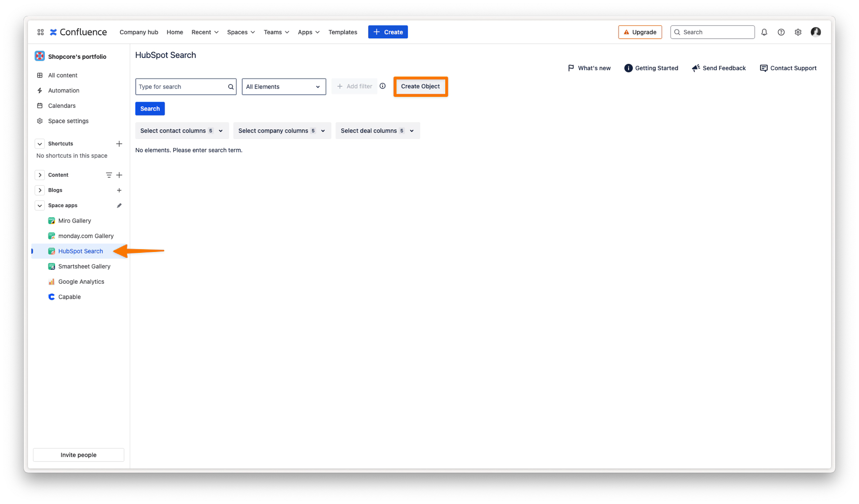
Task: Open the Spaces dropdown menu
Action: [241, 32]
